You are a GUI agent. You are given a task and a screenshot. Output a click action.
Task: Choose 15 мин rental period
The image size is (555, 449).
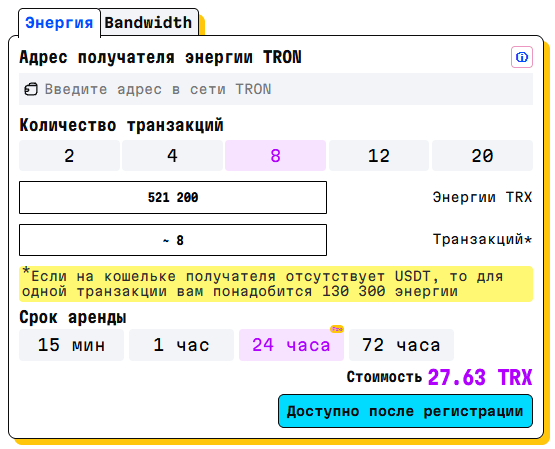[71, 345]
